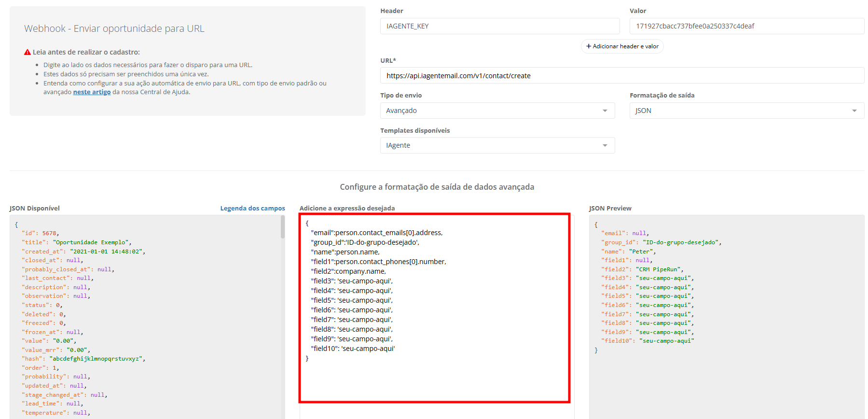This screenshot has width=868, height=419.
Task: Click the Webhook - Enviar oportunidade para URL heading
Action: [114, 28]
